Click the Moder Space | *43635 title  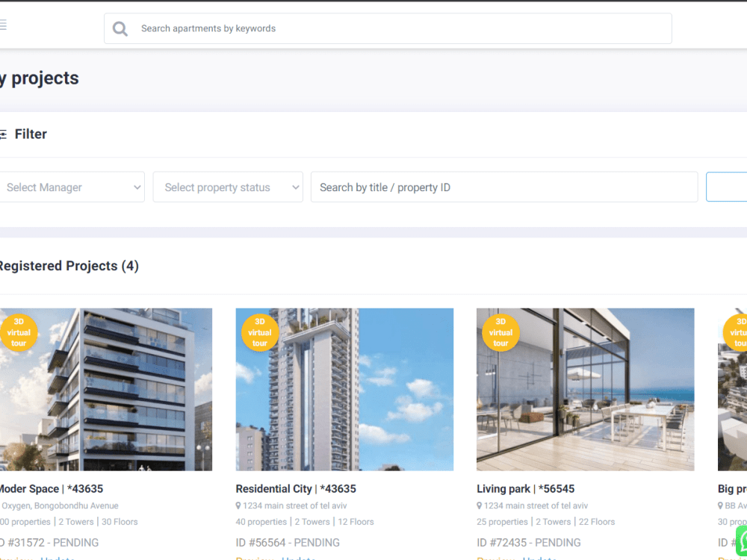(51, 489)
